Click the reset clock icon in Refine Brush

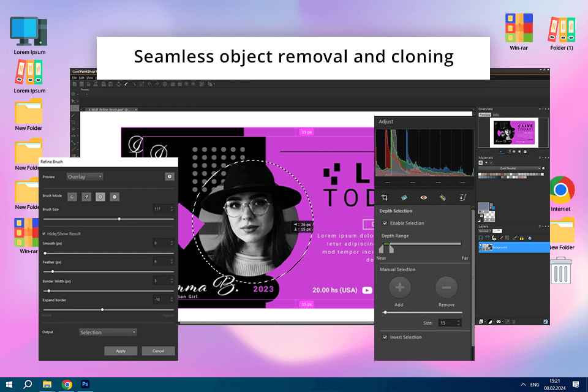[170, 176]
